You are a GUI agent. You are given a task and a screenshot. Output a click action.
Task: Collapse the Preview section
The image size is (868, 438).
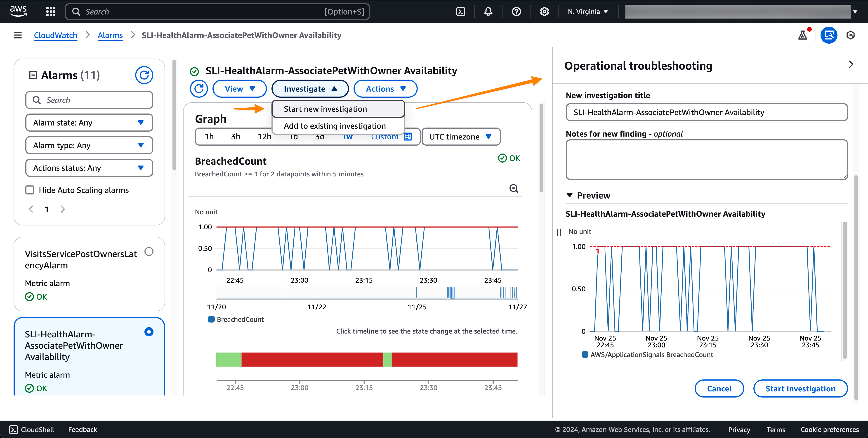point(569,195)
